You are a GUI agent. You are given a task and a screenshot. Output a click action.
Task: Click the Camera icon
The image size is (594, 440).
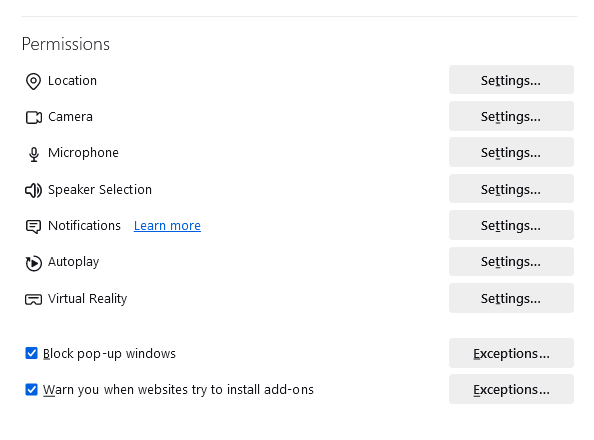click(x=34, y=117)
